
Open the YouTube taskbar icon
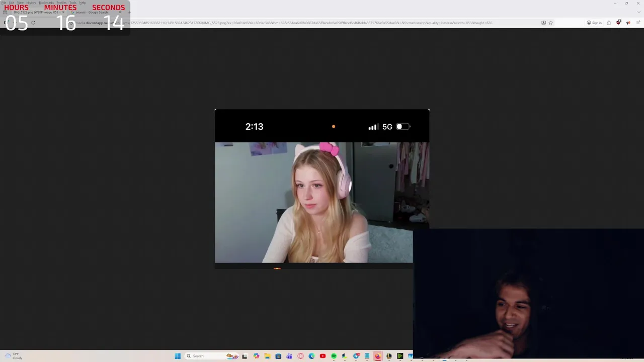[323, 356]
